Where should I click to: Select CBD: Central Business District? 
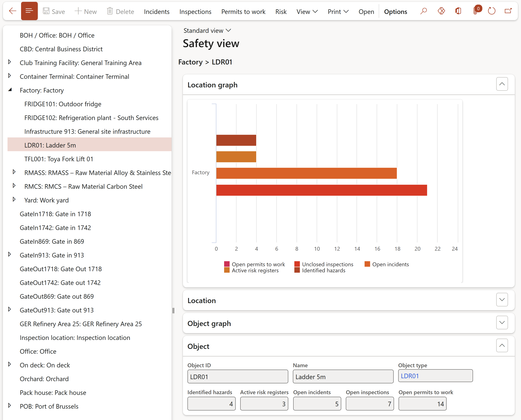click(x=61, y=49)
